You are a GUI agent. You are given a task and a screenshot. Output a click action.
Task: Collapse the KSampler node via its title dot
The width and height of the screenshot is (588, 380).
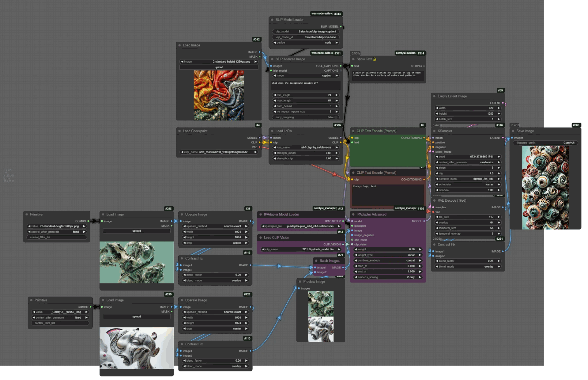(434, 131)
